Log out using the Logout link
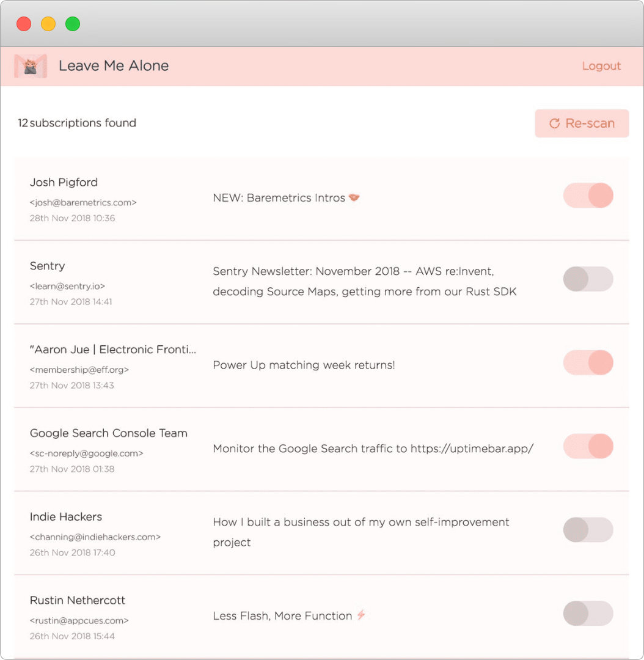The width and height of the screenshot is (644, 660). (601, 66)
